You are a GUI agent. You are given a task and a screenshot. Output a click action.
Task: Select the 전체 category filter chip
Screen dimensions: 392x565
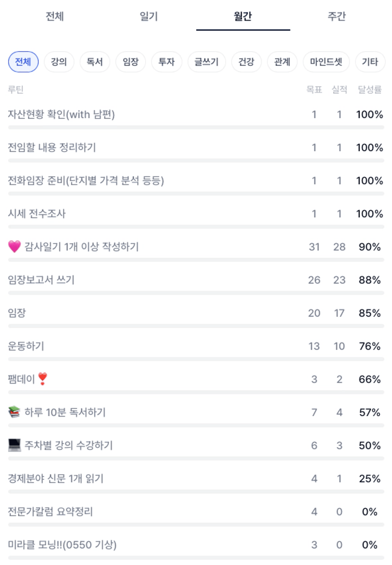(23, 62)
